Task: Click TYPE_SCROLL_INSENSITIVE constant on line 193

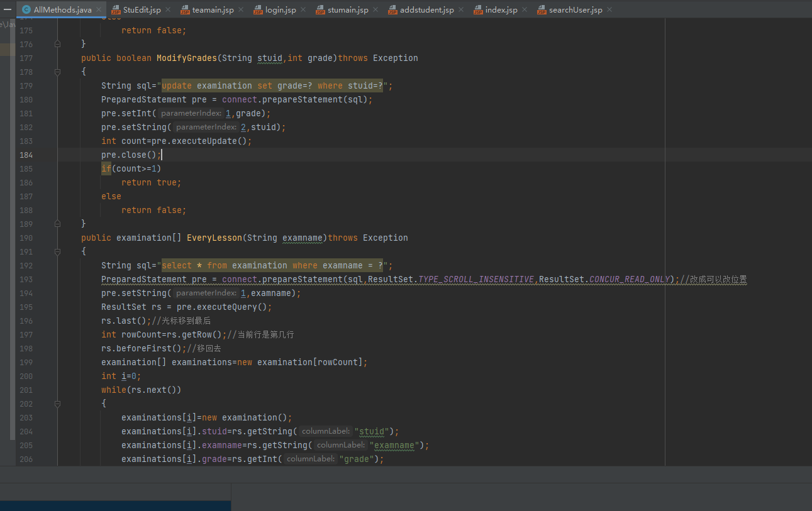Action: [476, 279]
